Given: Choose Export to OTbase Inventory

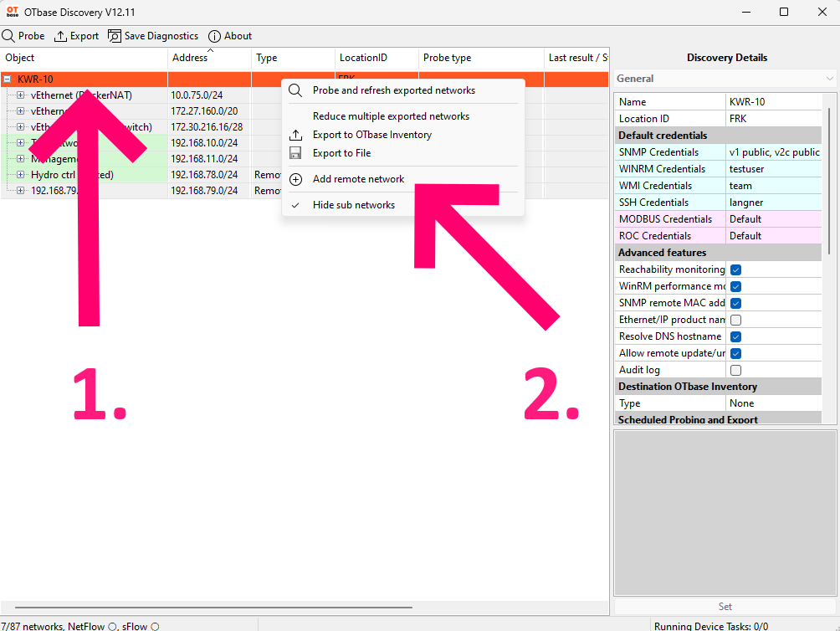Looking at the screenshot, I should [403, 135].
